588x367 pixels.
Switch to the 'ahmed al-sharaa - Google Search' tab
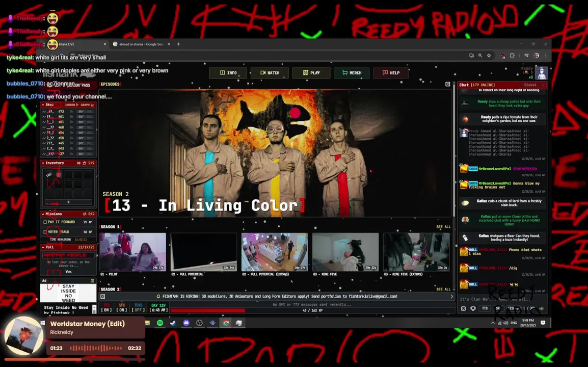[x=141, y=44]
